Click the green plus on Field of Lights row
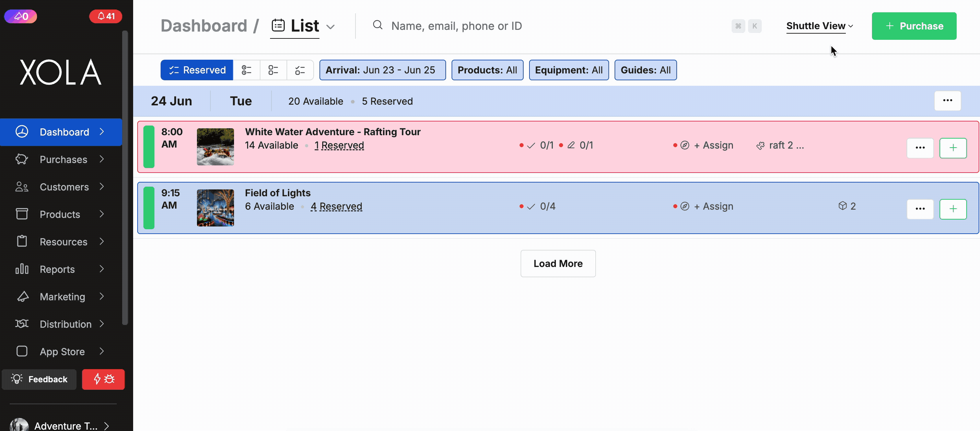Image resolution: width=980 pixels, height=431 pixels. click(x=953, y=209)
